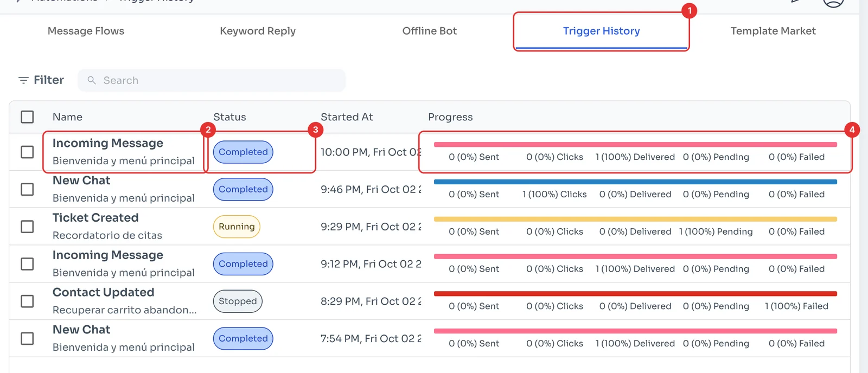This screenshot has height=373, width=868.
Task: Click the magnifier icon in search box
Action: point(92,80)
